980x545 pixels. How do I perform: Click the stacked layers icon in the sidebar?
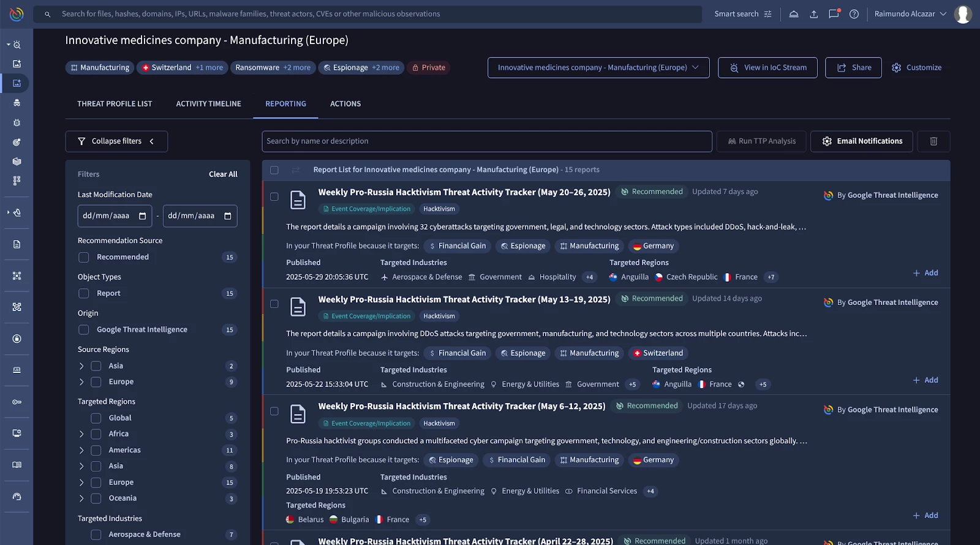coord(17,162)
